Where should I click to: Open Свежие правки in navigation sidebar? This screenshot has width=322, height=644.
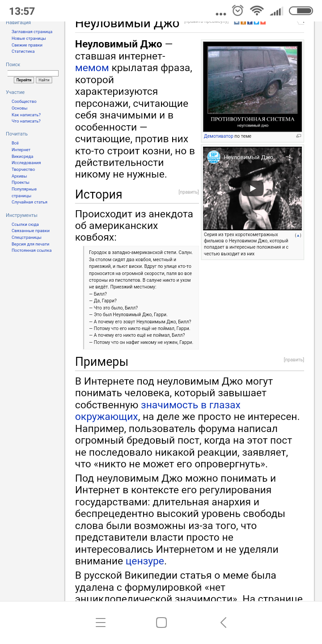27,45
